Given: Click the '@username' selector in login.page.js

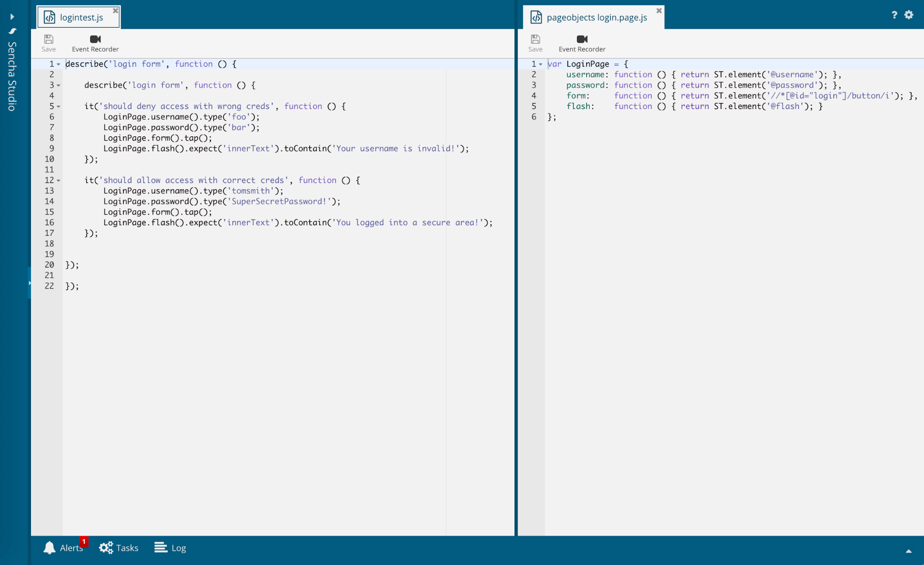Looking at the screenshot, I should pyautogui.click(x=792, y=74).
